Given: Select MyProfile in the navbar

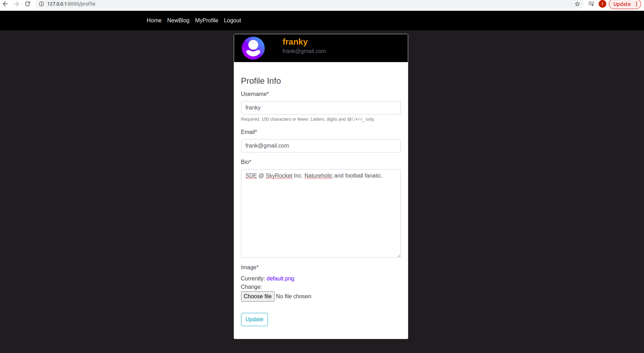Looking at the screenshot, I should (207, 20).
